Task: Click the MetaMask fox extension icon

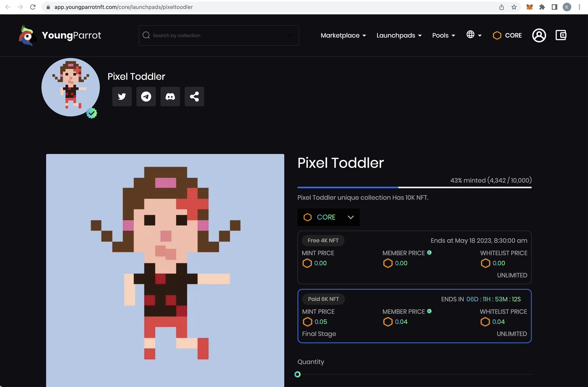Action: (529, 7)
